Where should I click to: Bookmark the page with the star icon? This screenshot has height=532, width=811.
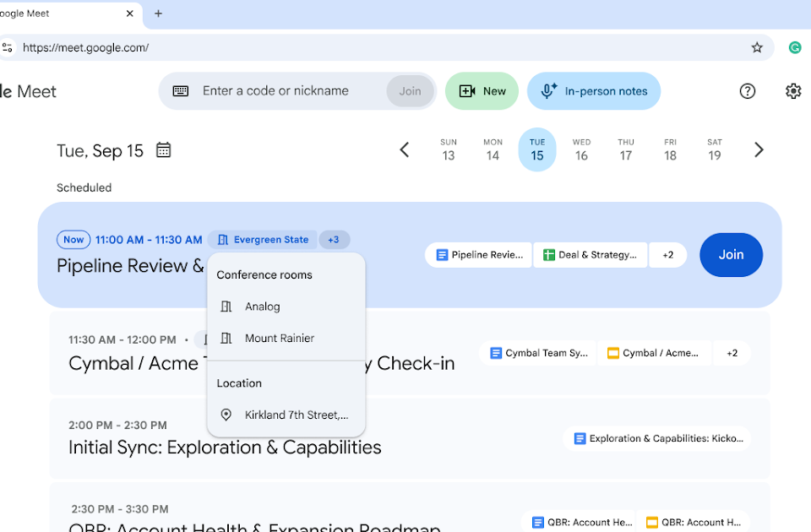(757, 47)
